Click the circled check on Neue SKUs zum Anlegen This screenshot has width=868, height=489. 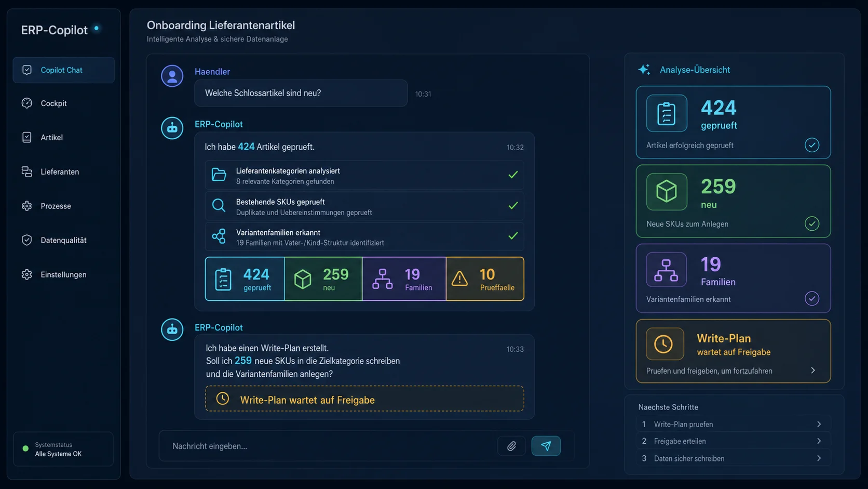(x=812, y=224)
